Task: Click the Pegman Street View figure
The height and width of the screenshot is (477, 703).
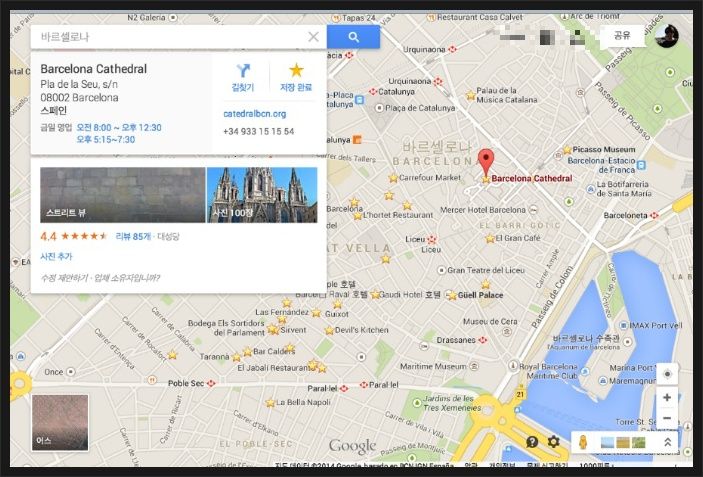Action: [583, 442]
